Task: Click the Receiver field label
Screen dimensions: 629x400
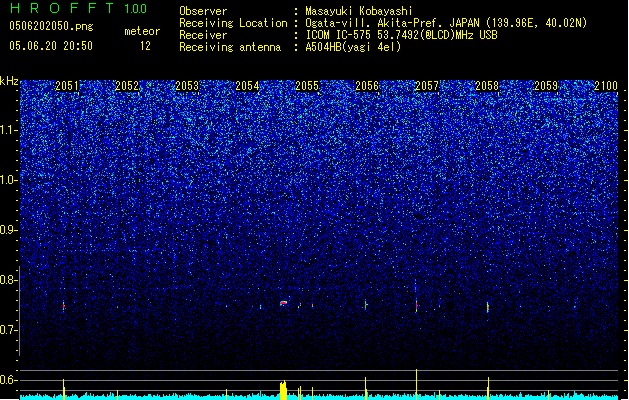Action: coord(203,35)
